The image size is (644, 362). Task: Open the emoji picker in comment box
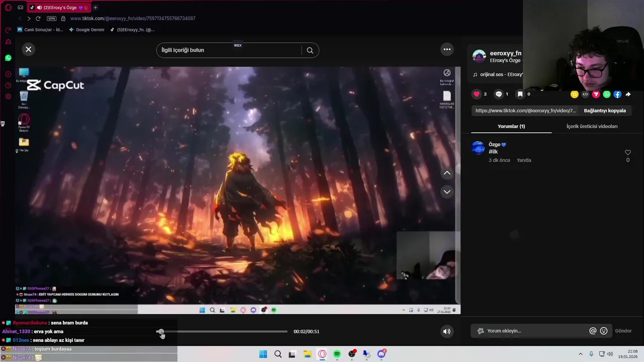point(604,331)
